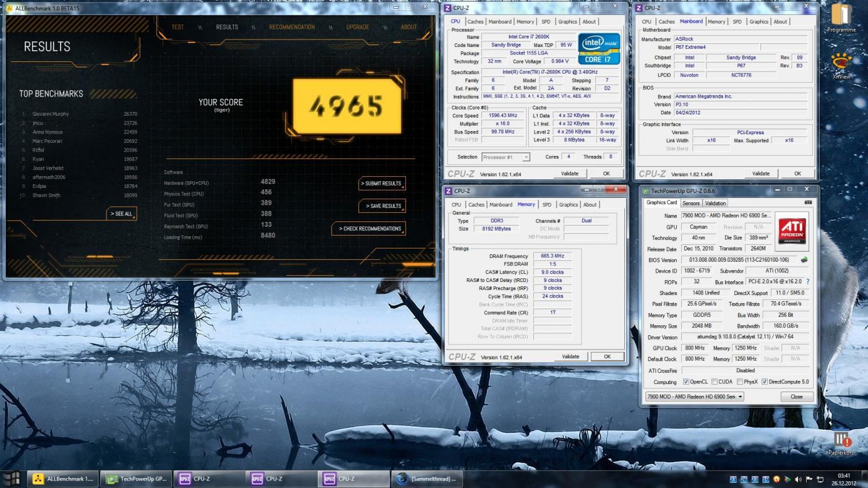868x488 pixels.
Task: Open the UPGRADE tab in ALLBenchmark
Action: (x=358, y=27)
